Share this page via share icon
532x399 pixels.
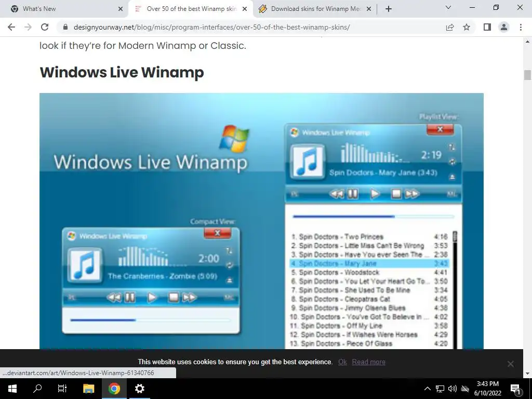450,27
